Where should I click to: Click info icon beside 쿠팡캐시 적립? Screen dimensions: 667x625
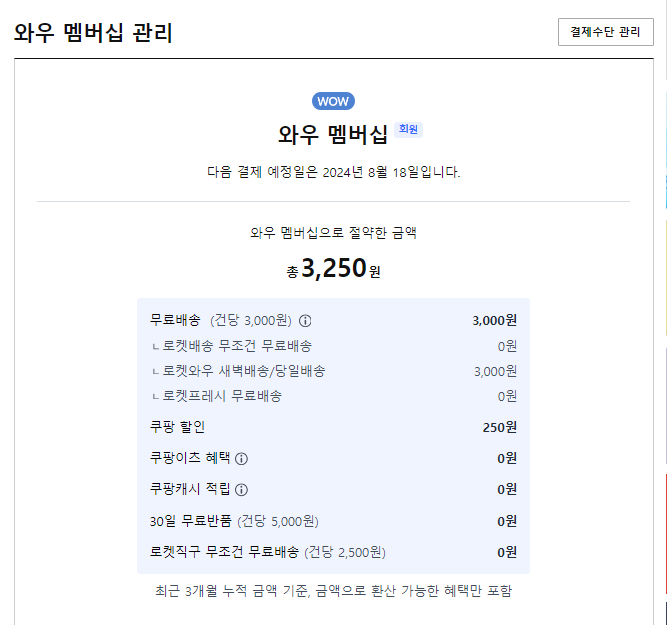pos(241,490)
